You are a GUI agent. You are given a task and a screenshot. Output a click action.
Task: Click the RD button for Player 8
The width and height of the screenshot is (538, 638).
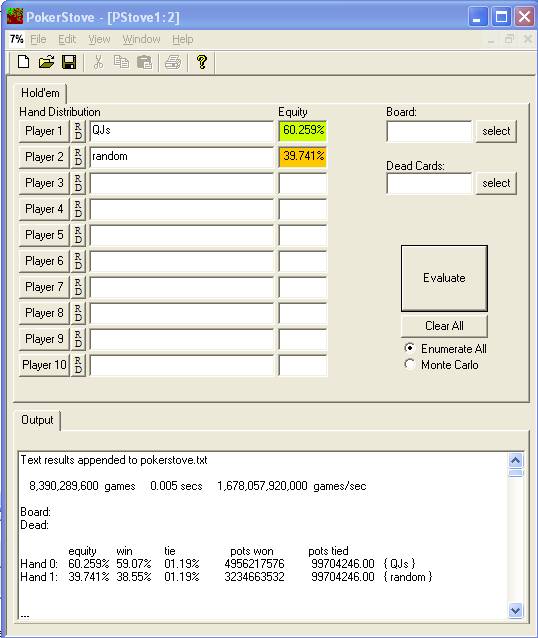point(78,313)
